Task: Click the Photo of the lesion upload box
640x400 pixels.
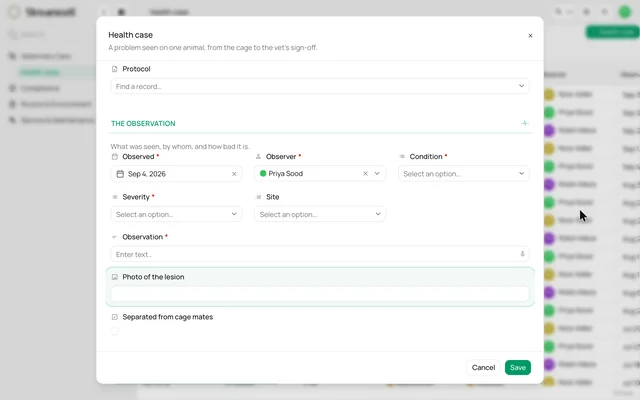Action: [x=320, y=294]
